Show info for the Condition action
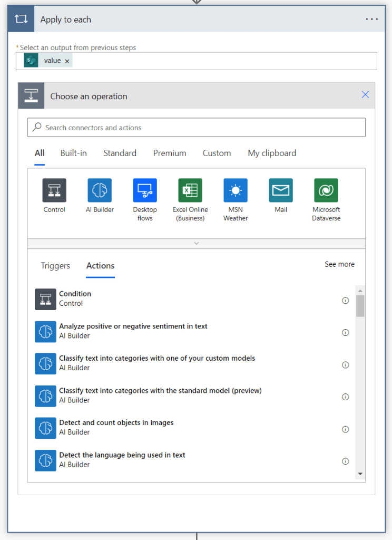392x540 pixels. pos(345,301)
